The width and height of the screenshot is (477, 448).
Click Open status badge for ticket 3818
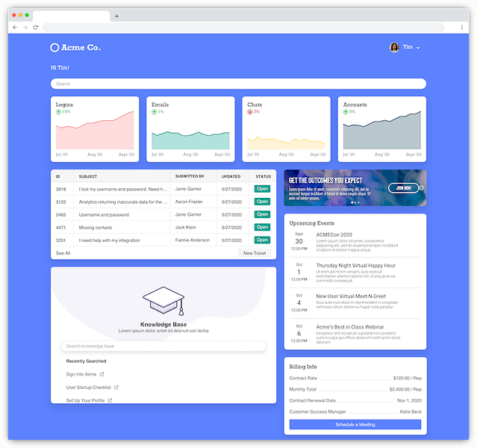pyautogui.click(x=262, y=189)
